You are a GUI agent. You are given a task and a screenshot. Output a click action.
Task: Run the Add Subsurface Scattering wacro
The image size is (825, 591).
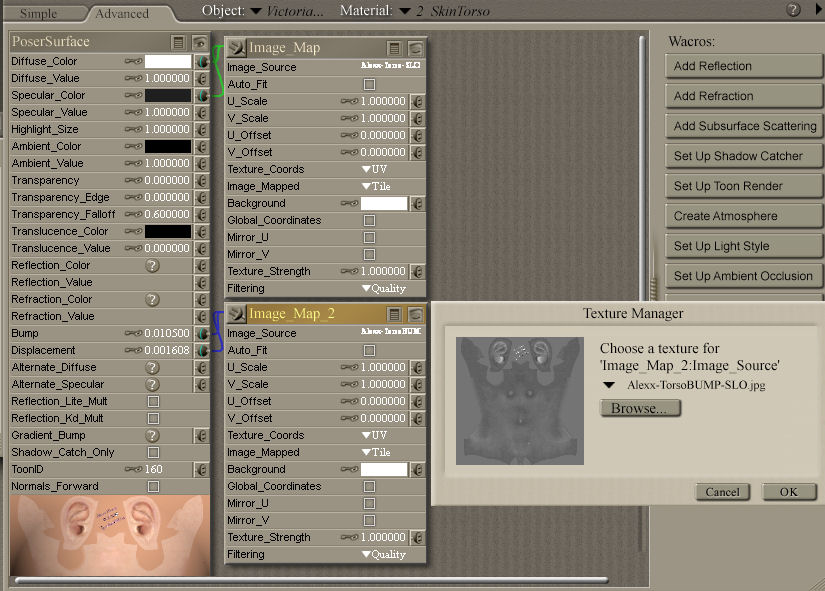[745, 126]
